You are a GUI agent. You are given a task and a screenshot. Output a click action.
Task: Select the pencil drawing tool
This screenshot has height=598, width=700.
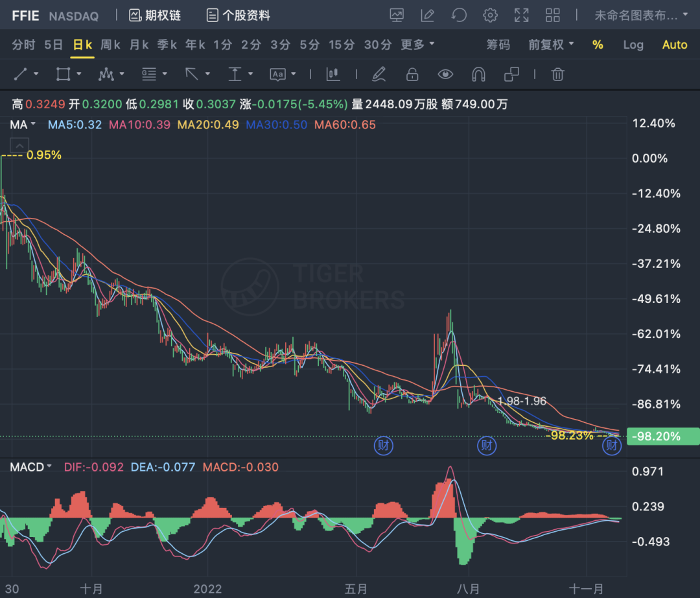pyautogui.click(x=379, y=75)
